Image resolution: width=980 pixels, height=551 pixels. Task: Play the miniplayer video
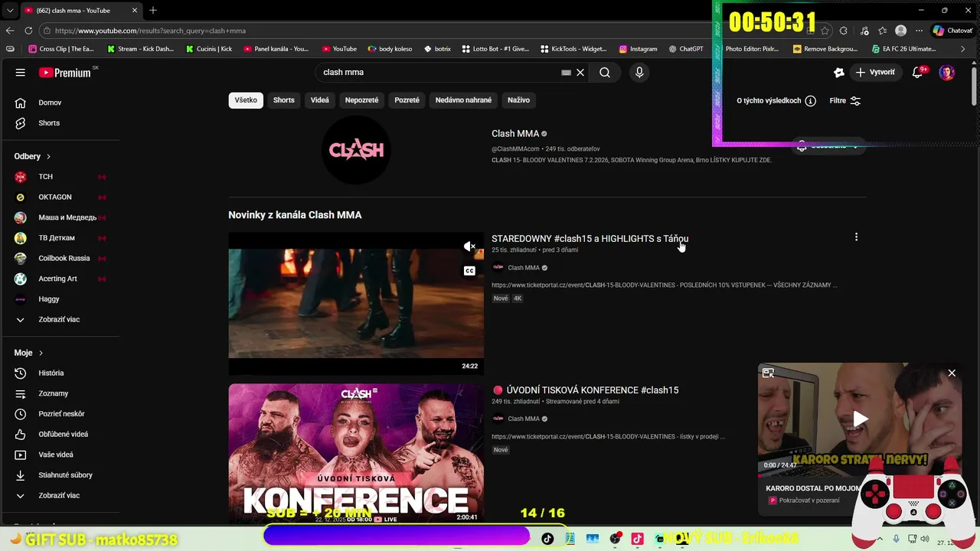click(861, 419)
